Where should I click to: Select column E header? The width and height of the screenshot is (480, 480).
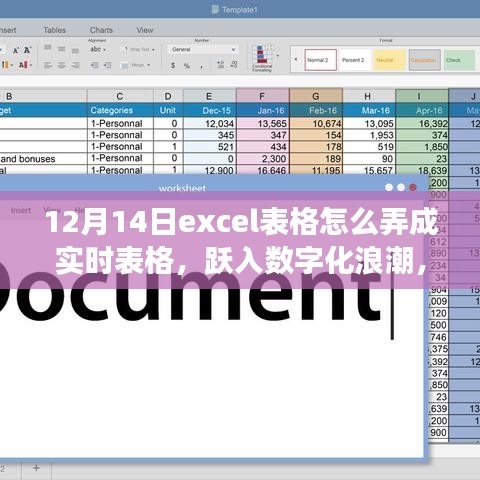209,96
